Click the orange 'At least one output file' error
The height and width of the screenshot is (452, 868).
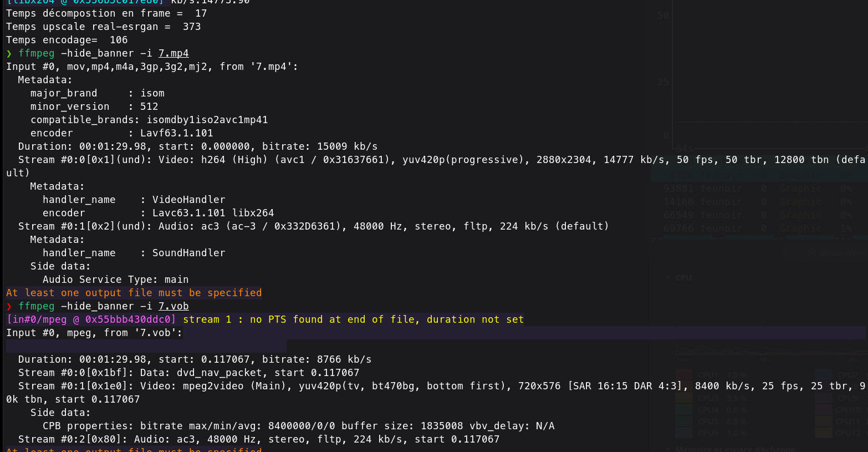coord(134,293)
